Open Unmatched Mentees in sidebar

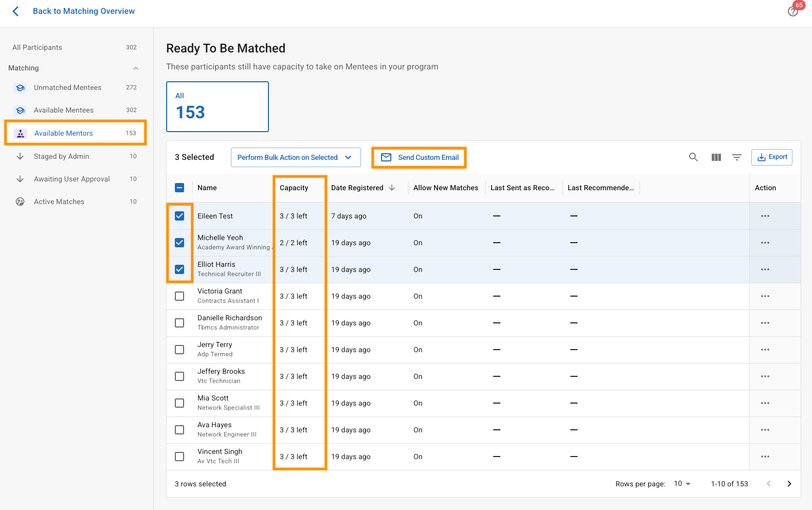[x=67, y=87]
